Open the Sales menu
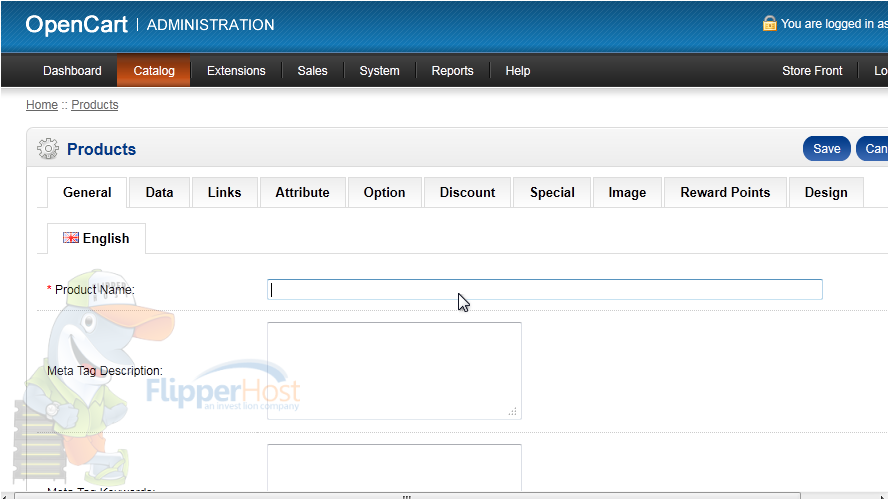The image size is (889, 500). 312,71
